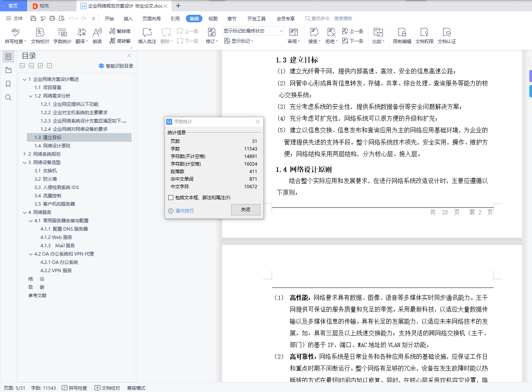Switch to the 开始 ribbon tab
Viewport: 532px width, 392px height.
pyautogui.click(x=109, y=19)
